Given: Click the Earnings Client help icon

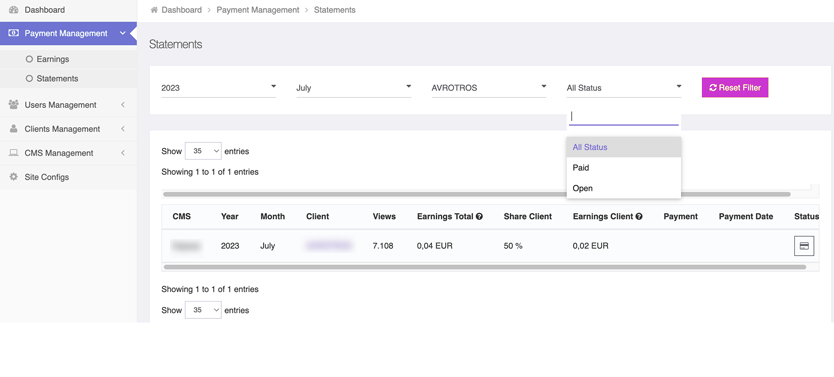Looking at the screenshot, I should [x=639, y=216].
